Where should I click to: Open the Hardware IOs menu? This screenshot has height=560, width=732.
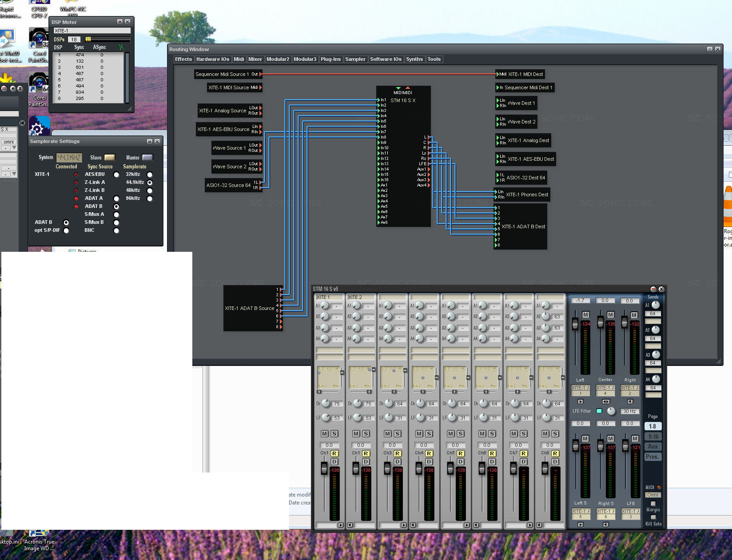coord(213,59)
